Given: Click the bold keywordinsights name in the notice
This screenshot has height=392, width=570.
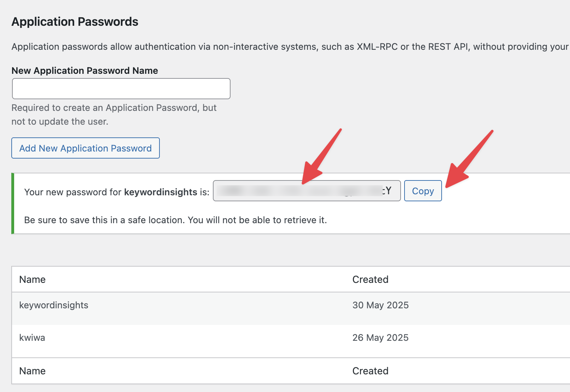Looking at the screenshot, I should [161, 192].
